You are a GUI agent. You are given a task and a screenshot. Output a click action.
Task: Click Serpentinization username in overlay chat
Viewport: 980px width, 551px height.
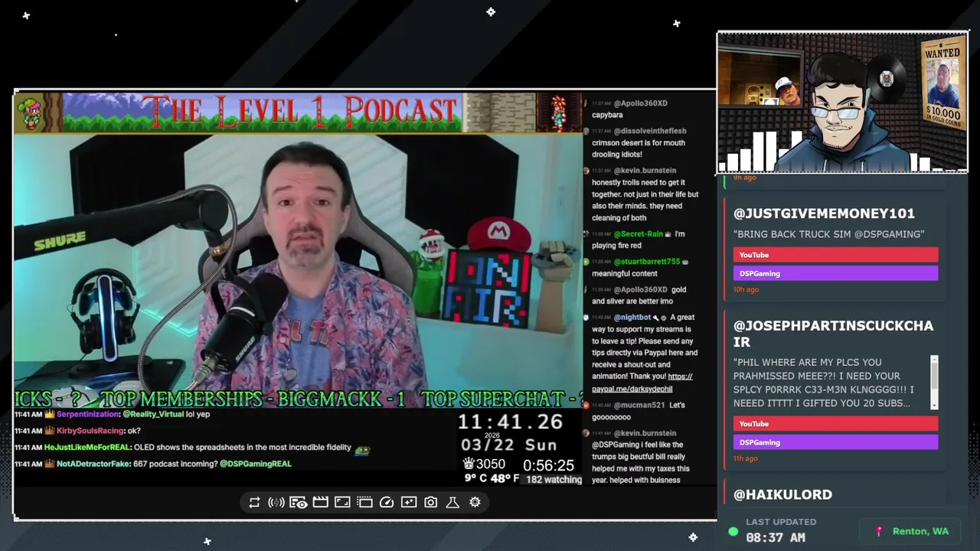pos(88,414)
